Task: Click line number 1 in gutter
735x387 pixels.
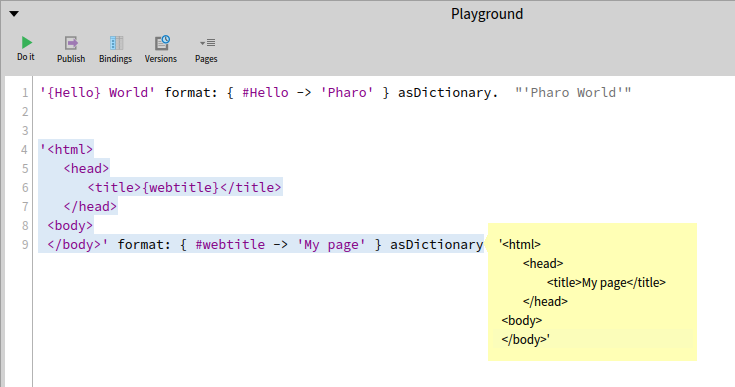Action: (x=25, y=93)
